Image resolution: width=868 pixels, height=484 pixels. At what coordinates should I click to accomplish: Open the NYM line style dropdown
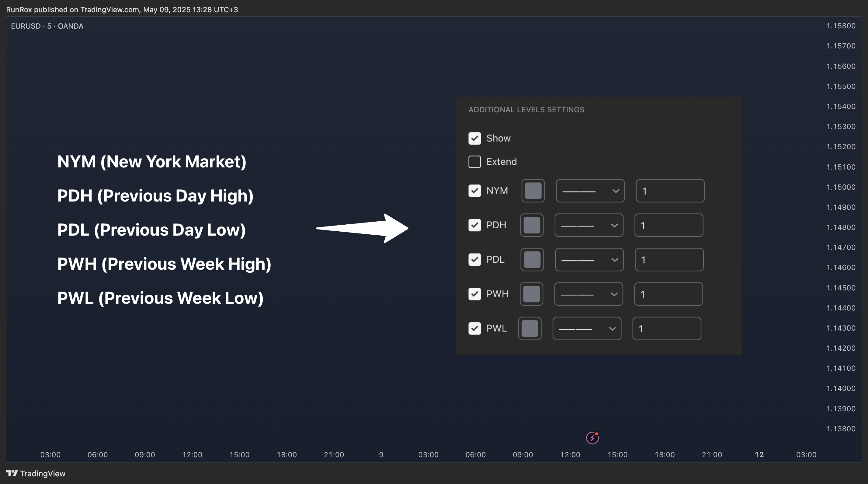[x=590, y=191]
